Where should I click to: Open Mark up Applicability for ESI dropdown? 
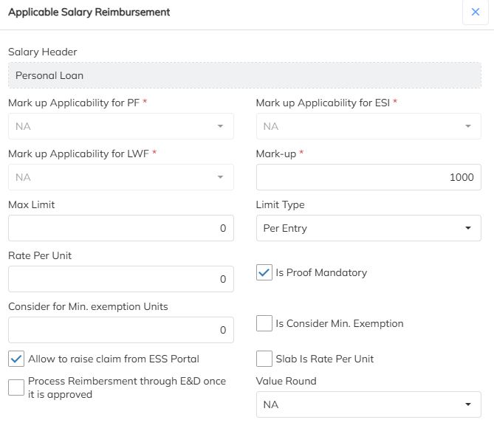[368, 126]
